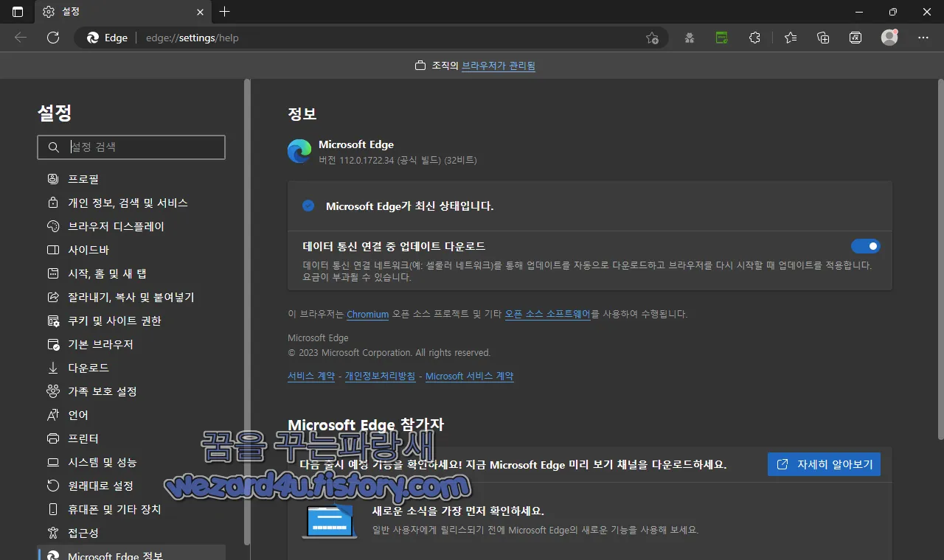Image resolution: width=944 pixels, height=560 pixels.
Task: Open the 개인정보처리방침 link
Action: (x=380, y=376)
